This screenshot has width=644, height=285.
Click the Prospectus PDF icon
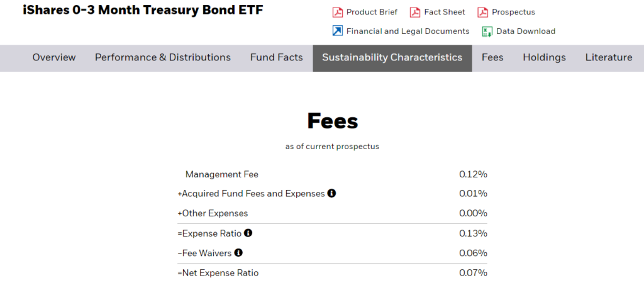click(x=482, y=12)
